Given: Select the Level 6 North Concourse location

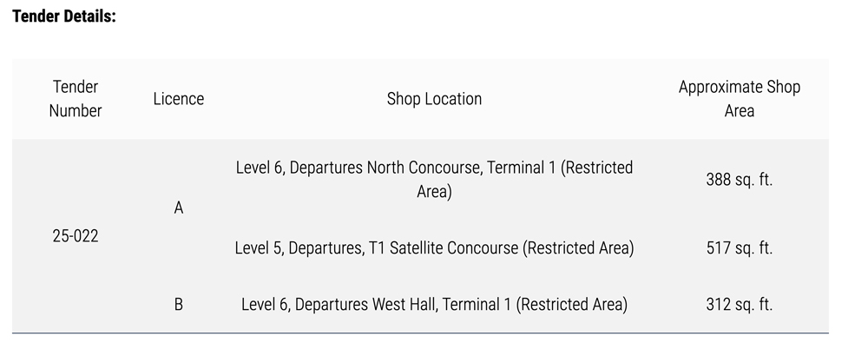Looking at the screenshot, I should pyautogui.click(x=434, y=180).
